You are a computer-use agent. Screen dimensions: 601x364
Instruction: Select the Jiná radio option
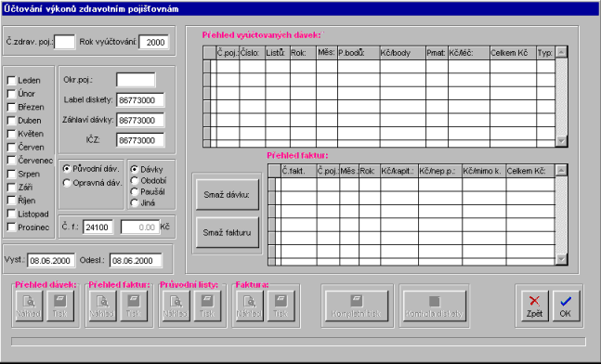(x=135, y=203)
